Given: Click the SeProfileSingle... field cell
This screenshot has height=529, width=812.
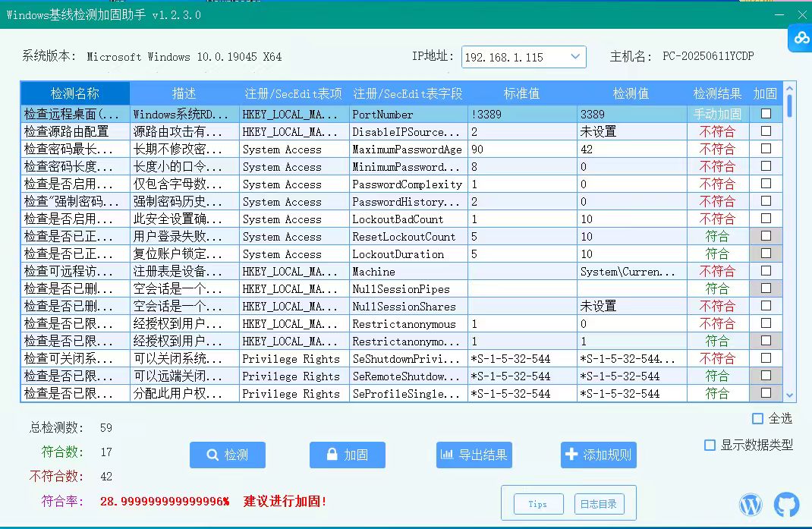Looking at the screenshot, I should (408, 394).
